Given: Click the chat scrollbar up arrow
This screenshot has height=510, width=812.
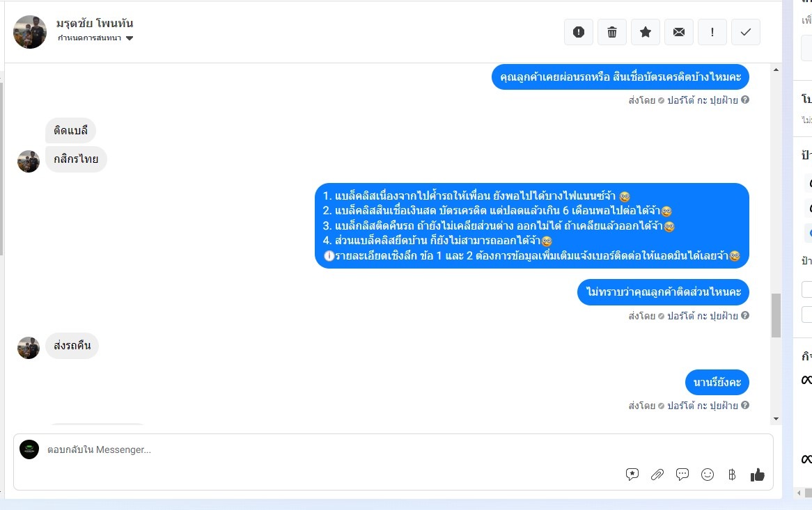Looking at the screenshot, I should (x=776, y=70).
